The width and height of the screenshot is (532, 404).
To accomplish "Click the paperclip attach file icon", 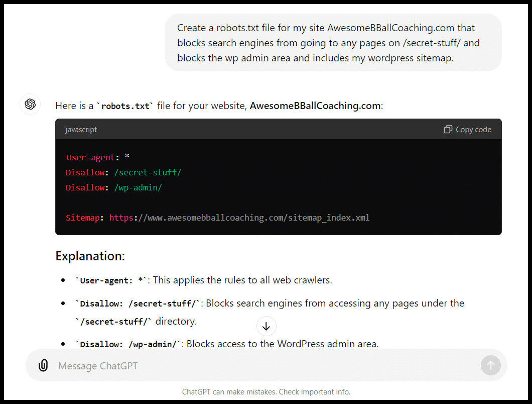I will pos(43,366).
